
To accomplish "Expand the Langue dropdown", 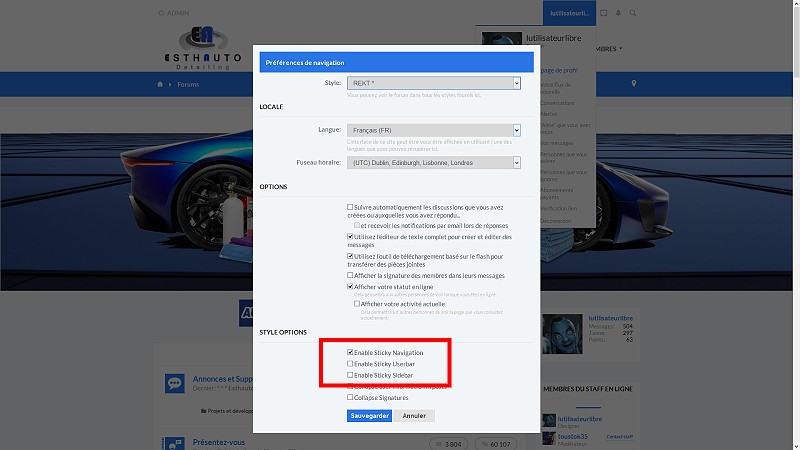I will pyautogui.click(x=433, y=130).
